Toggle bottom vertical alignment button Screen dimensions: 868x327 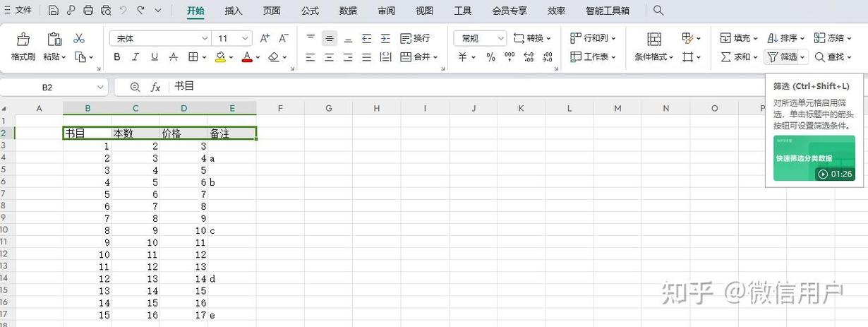click(348, 38)
